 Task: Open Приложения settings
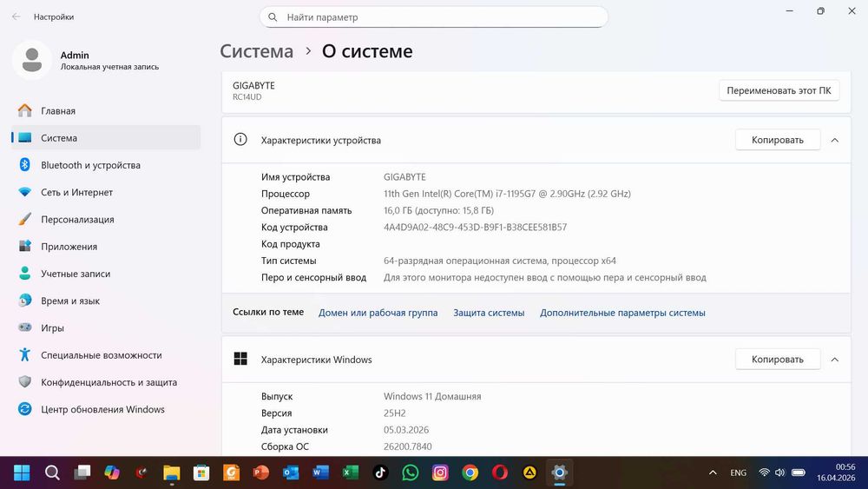(x=105, y=247)
